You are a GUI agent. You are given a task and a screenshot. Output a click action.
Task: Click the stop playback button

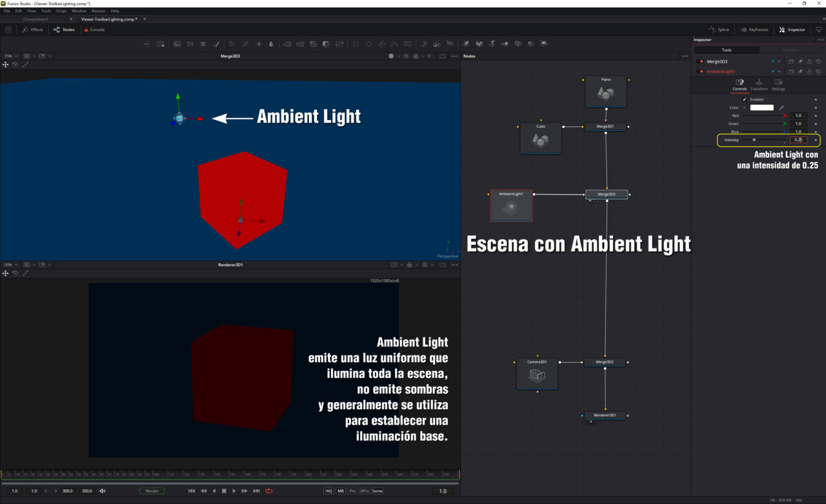[x=224, y=491]
